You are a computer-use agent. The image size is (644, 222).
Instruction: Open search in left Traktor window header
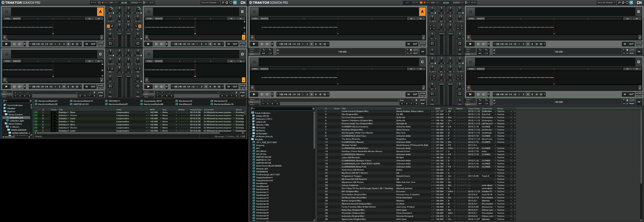tap(223, 3)
